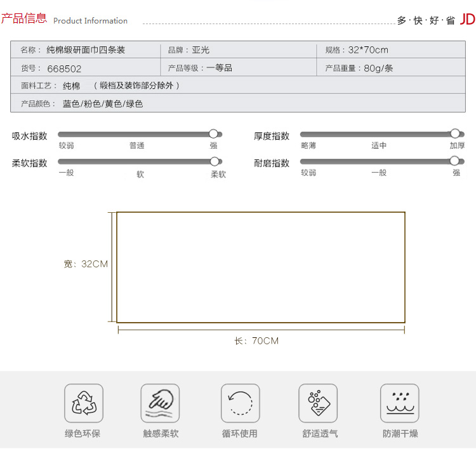Click the 厚度指数 label

pyautogui.click(x=272, y=136)
